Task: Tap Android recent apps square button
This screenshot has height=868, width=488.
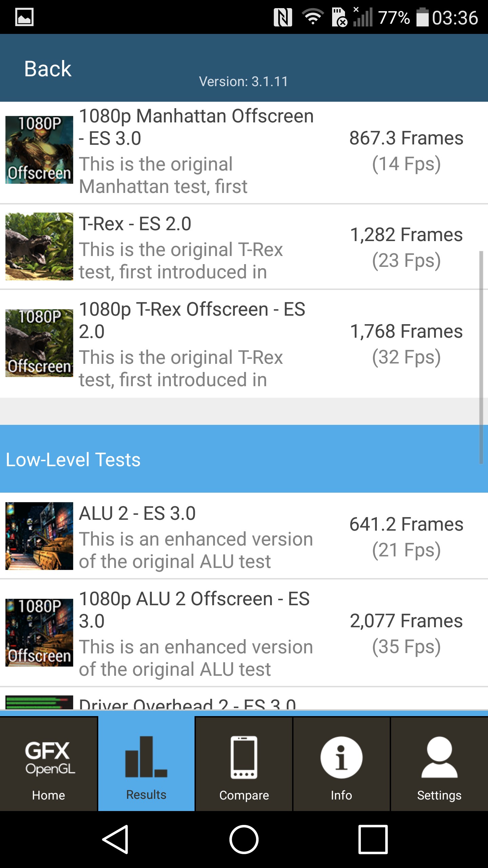Action: pos(373,840)
